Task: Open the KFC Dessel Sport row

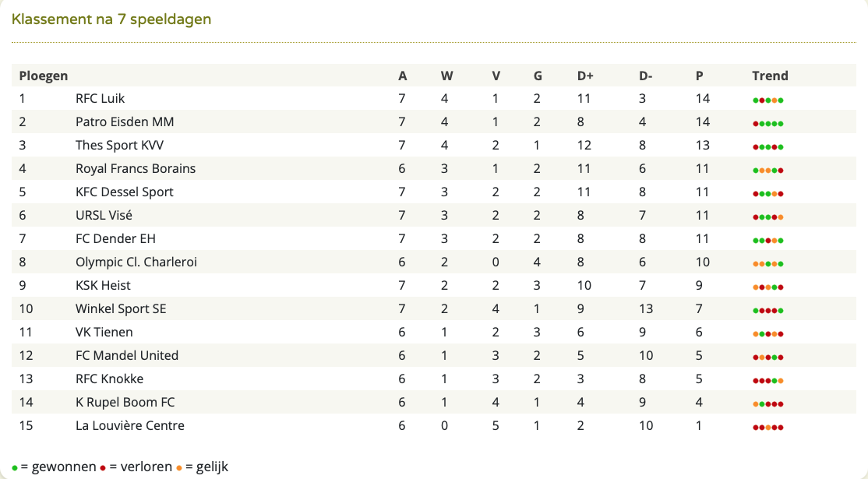Action: (433, 192)
